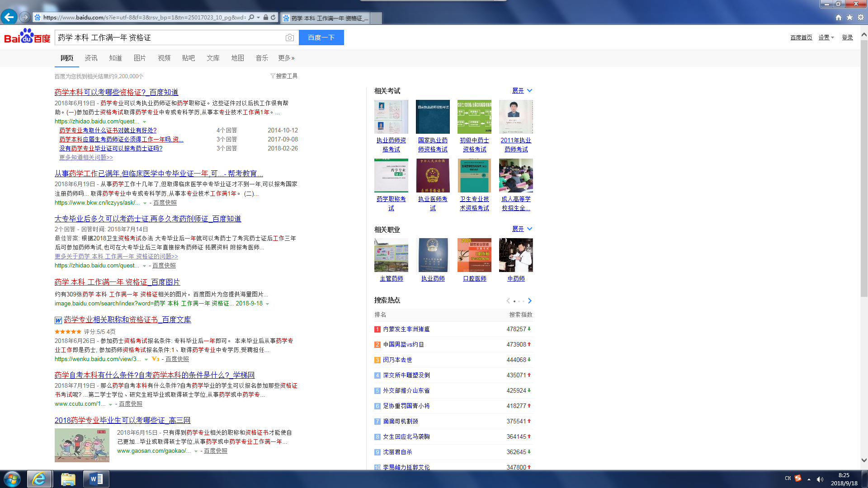Click 登录 link

pyautogui.click(x=847, y=38)
